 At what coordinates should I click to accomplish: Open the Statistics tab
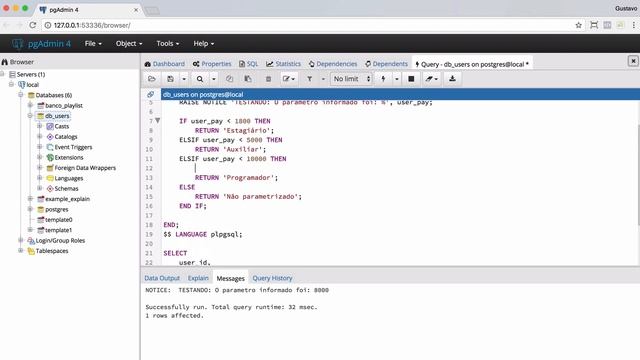283,64
